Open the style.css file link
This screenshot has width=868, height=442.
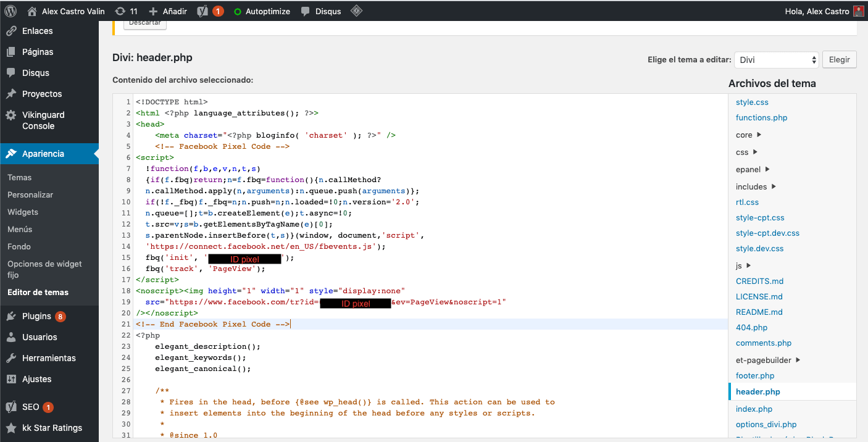coord(753,102)
